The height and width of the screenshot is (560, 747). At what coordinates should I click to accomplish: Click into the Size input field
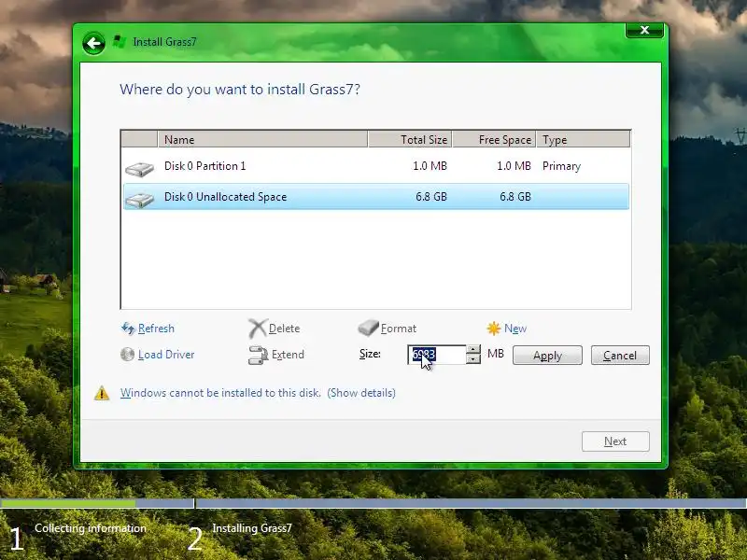click(437, 355)
